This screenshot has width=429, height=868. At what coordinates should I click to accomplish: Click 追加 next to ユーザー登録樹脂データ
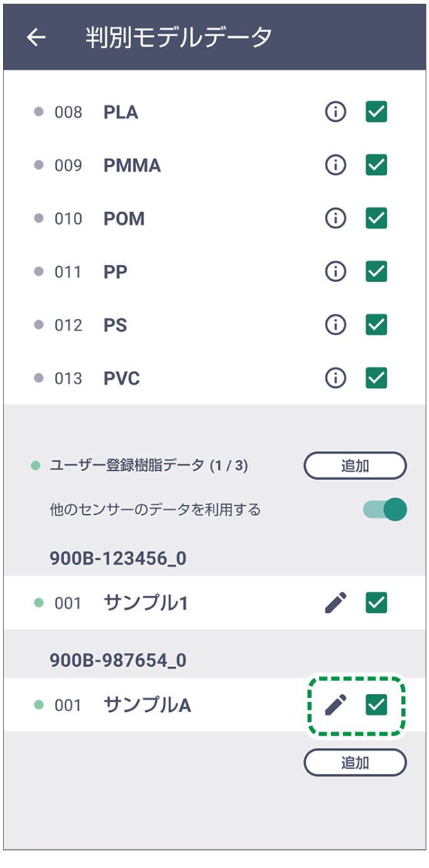click(x=355, y=466)
